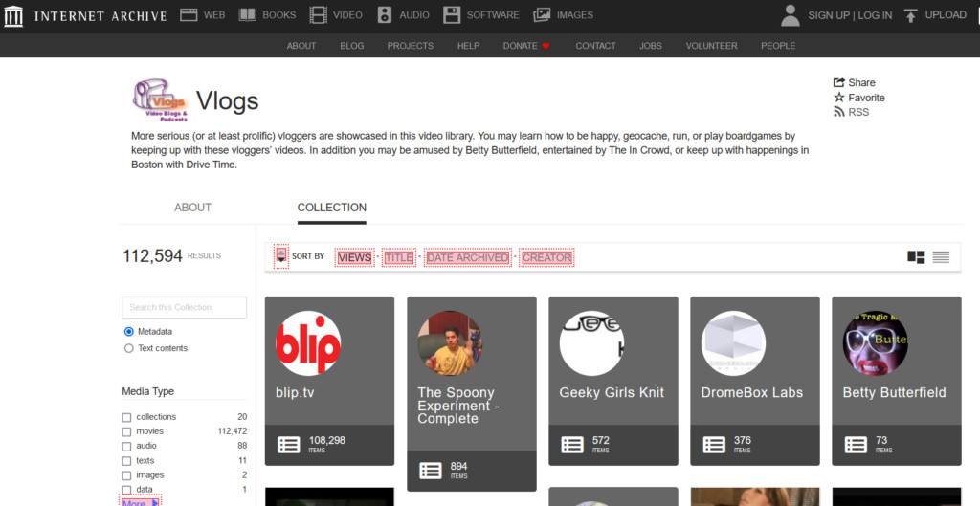Click the Betty Butterfield title
This screenshot has width=980, height=506.
895,393
